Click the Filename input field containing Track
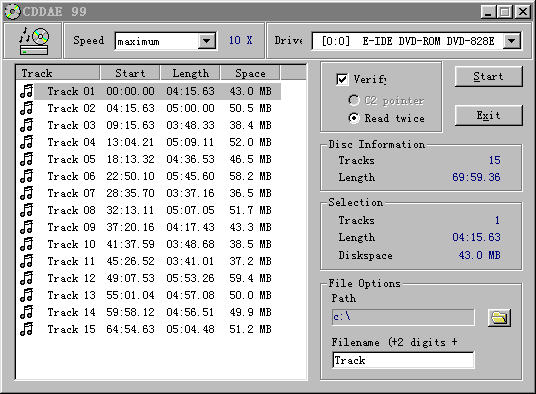The image size is (536, 394). coord(403,360)
